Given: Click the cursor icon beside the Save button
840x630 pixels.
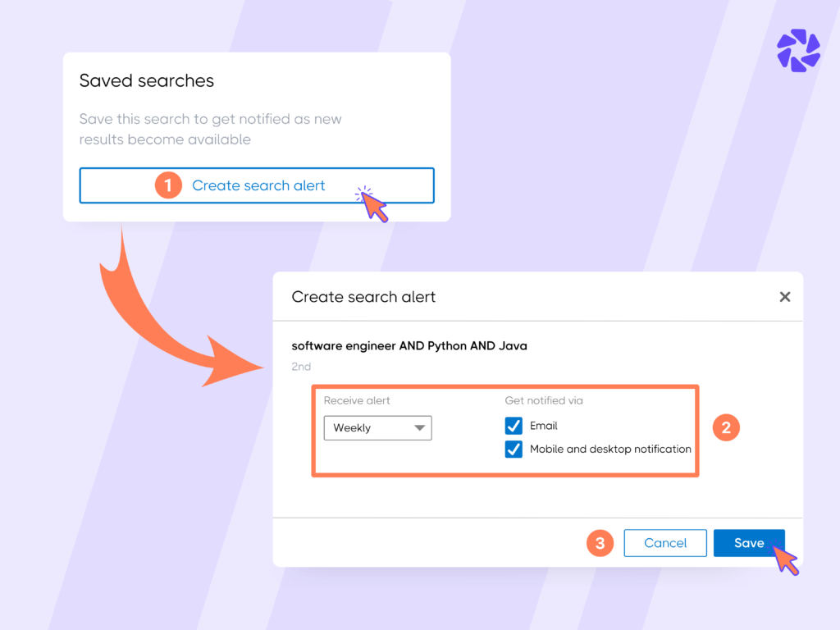Looking at the screenshot, I should pyautogui.click(x=785, y=559).
